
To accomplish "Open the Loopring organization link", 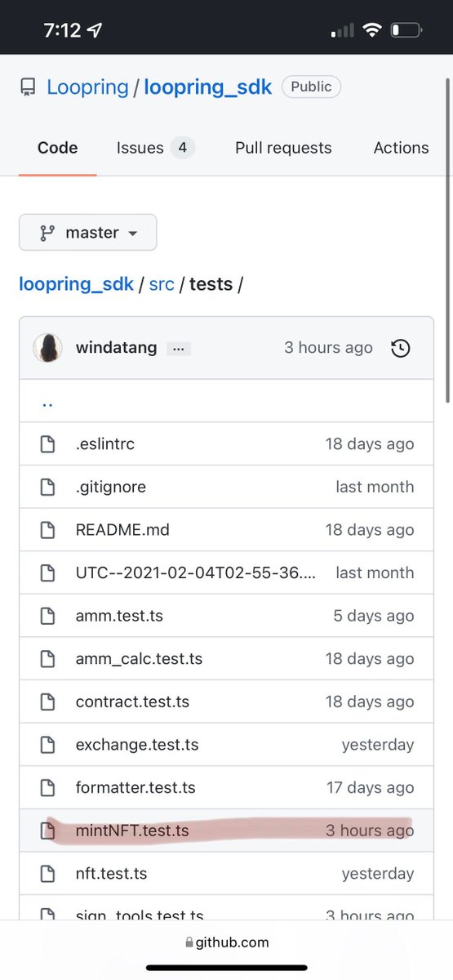I will click(87, 87).
